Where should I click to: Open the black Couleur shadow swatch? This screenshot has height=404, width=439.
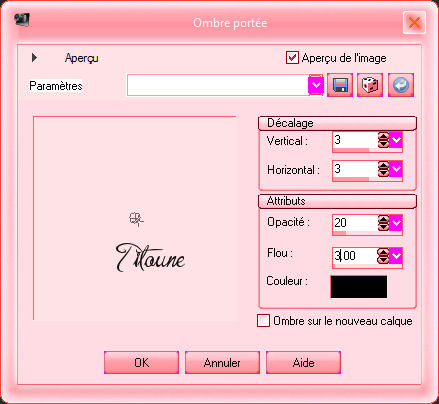(x=359, y=287)
